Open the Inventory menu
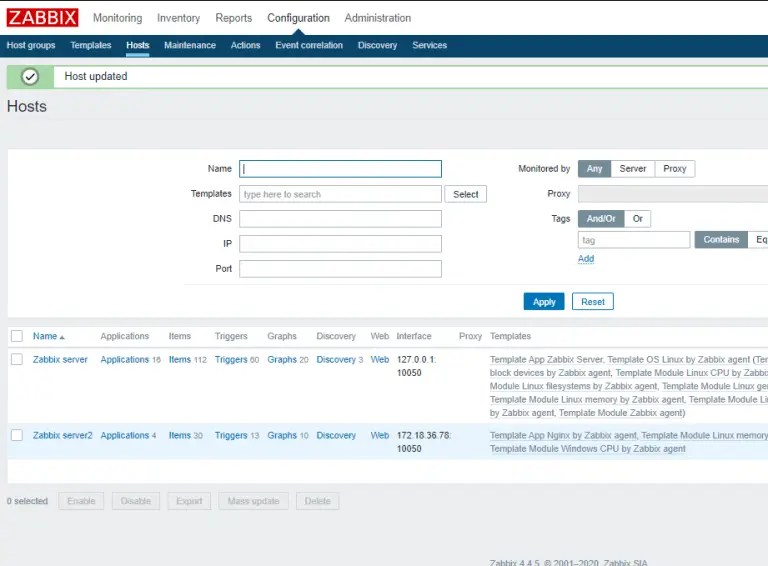The image size is (768, 566). pyautogui.click(x=178, y=18)
